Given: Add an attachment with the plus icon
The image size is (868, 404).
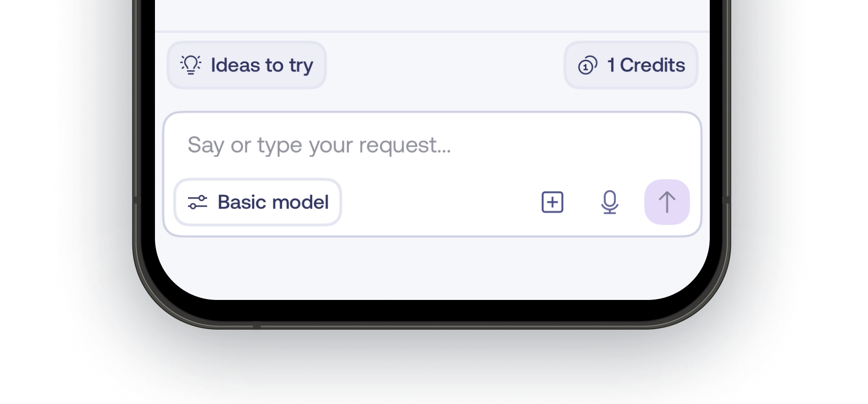Looking at the screenshot, I should (x=552, y=202).
